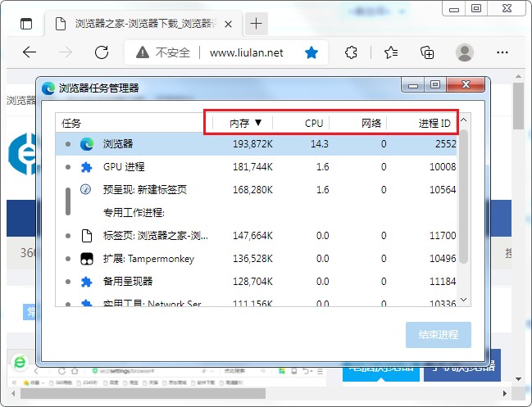Select 标签页: 浏览器之家 task row
Screen dimensions: 532x407
coord(256,236)
